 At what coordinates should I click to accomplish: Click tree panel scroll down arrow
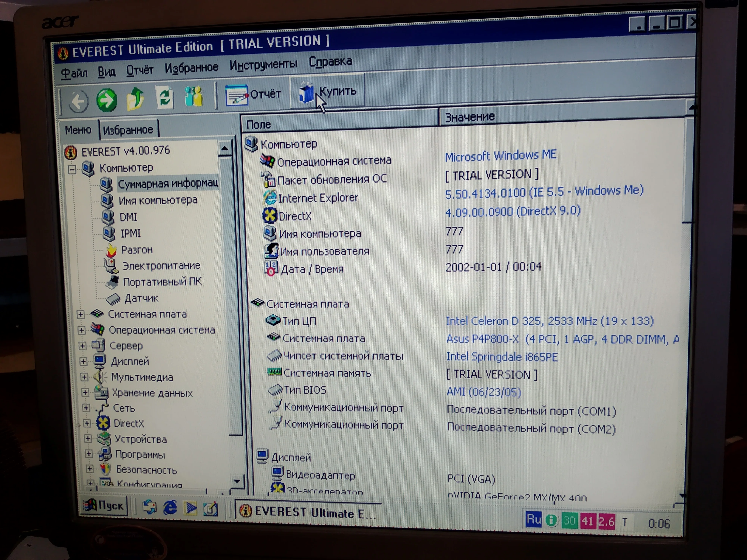[x=237, y=481]
